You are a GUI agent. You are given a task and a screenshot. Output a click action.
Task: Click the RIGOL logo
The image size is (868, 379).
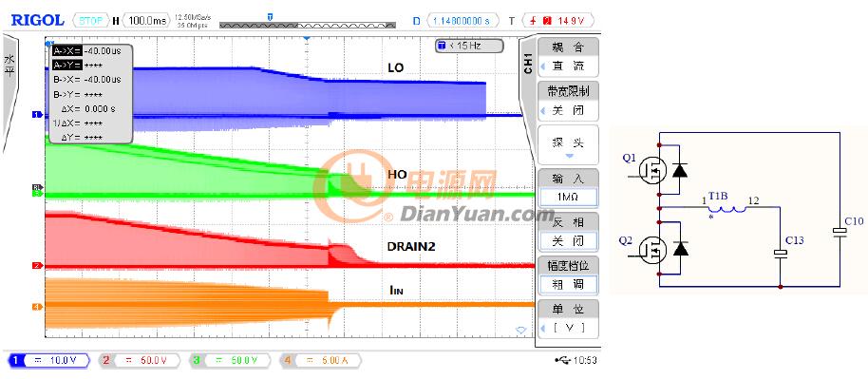pyautogui.click(x=38, y=21)
